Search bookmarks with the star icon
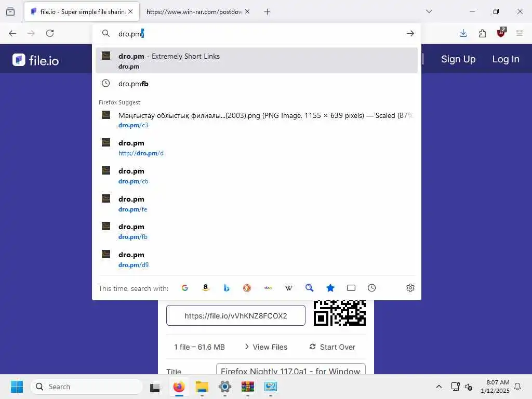This screenshot has width=532, height=399. tap(330, 288)
